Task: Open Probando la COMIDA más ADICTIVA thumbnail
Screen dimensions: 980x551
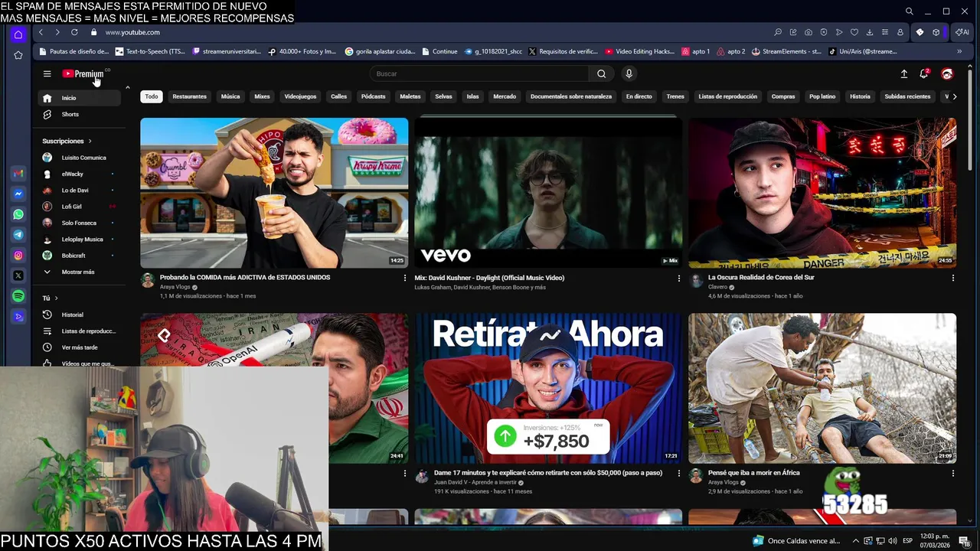Action: click(274, 193)
